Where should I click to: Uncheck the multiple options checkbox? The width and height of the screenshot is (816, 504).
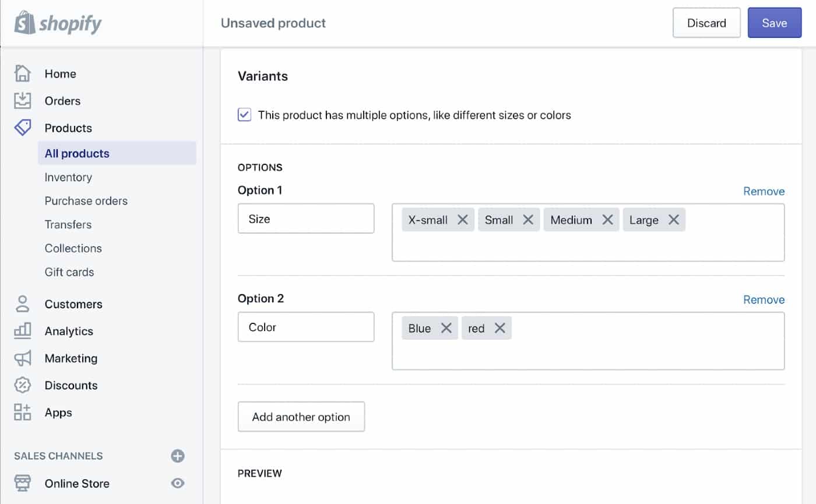coord(244,115)
